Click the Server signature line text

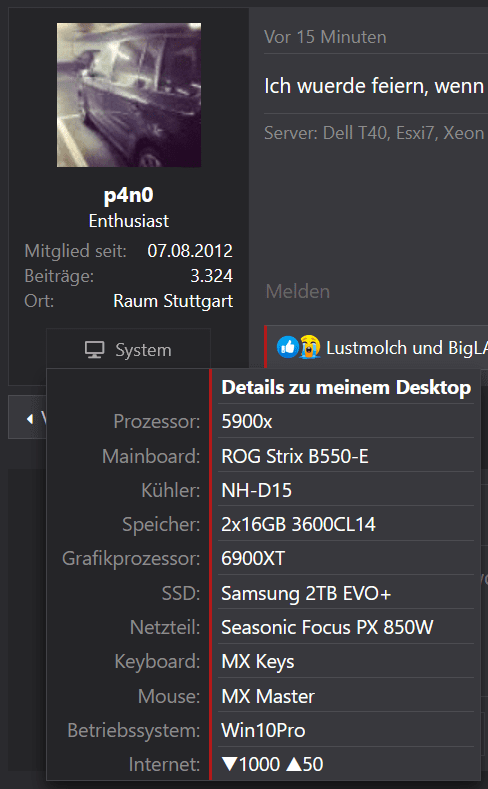[374, 133]
